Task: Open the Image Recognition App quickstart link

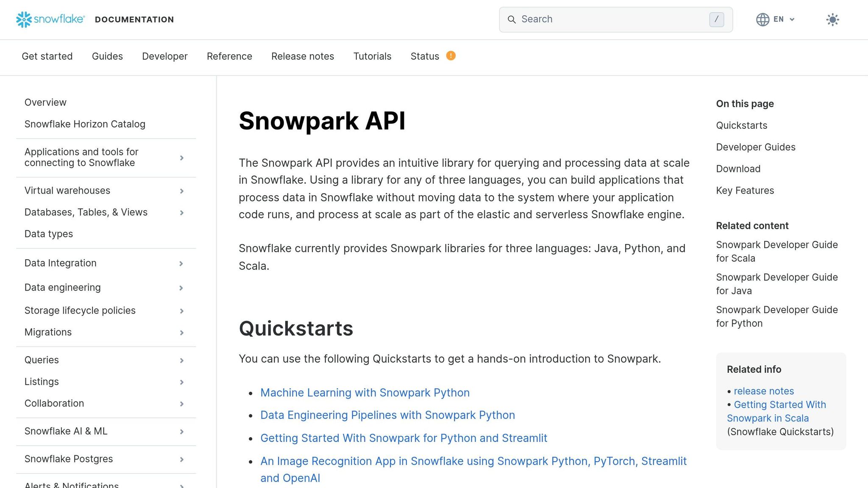Action: (473, 469)
